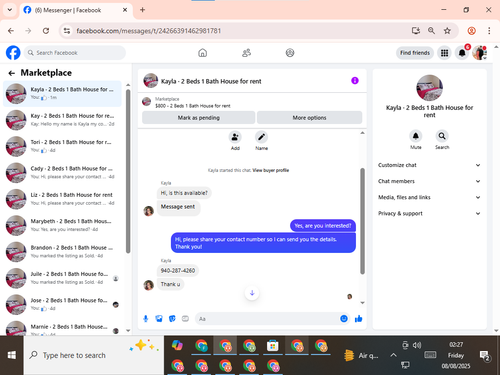Expand Privacy & support section

(429, 213)
